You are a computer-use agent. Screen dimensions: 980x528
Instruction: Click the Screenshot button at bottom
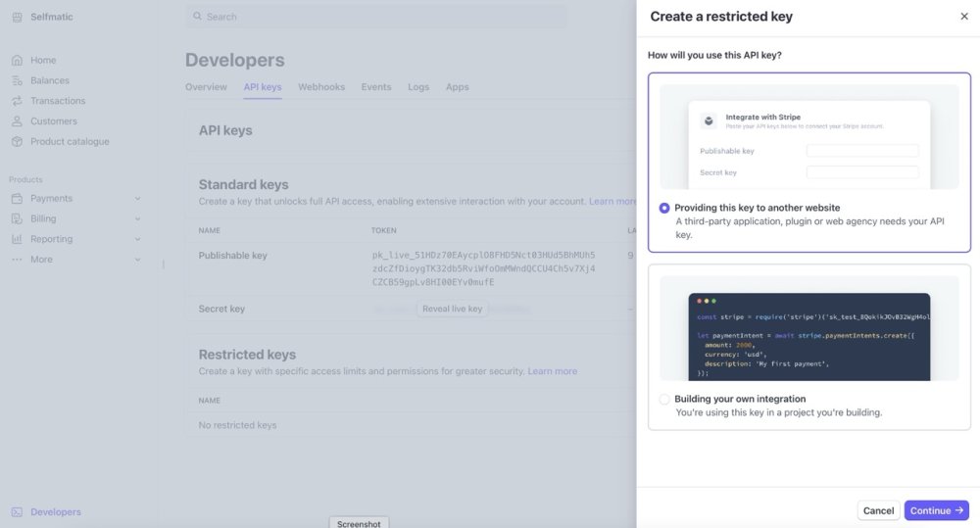tap(359, 523)
